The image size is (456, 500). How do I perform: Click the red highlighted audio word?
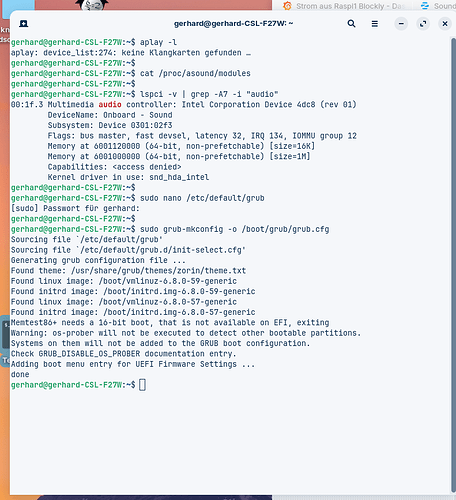click(110, 104)
